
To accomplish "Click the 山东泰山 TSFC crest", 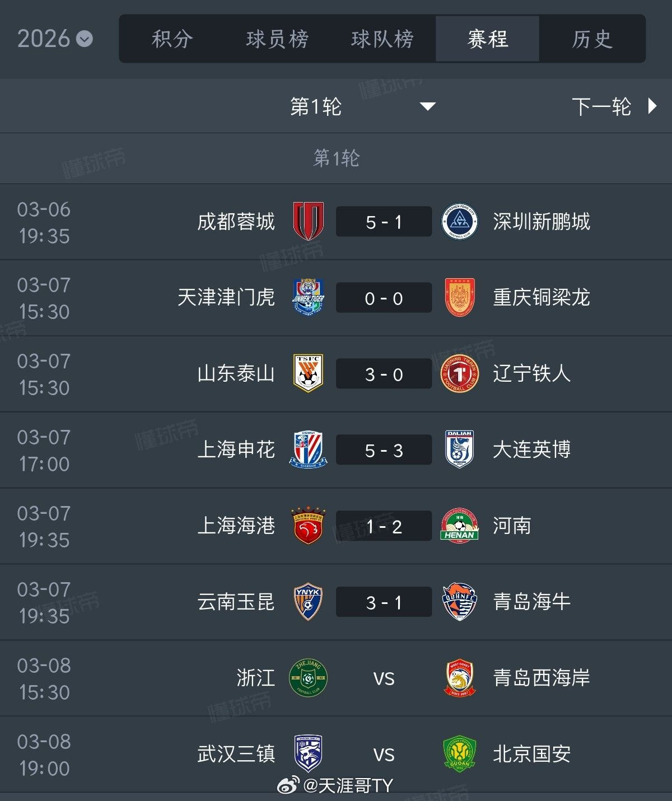I will tap(307, 373).
